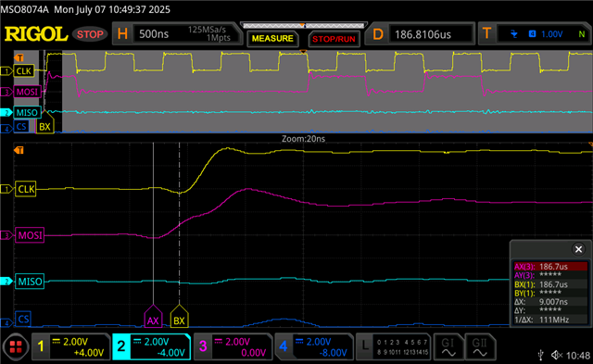
Task: Click the USB status icon
Action: click(x=540, y=355)
